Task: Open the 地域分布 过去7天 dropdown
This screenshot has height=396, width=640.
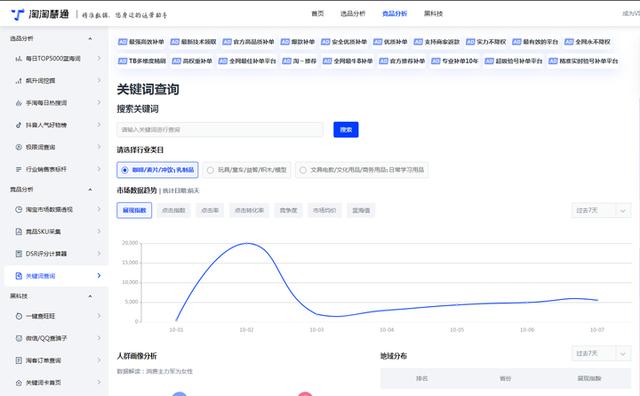Action: pos(601,354)
